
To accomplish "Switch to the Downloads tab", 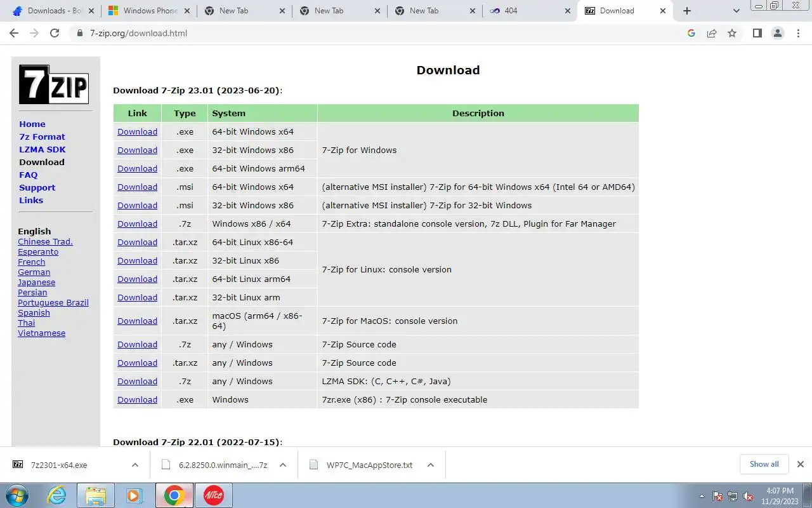I will coord(55,11).
